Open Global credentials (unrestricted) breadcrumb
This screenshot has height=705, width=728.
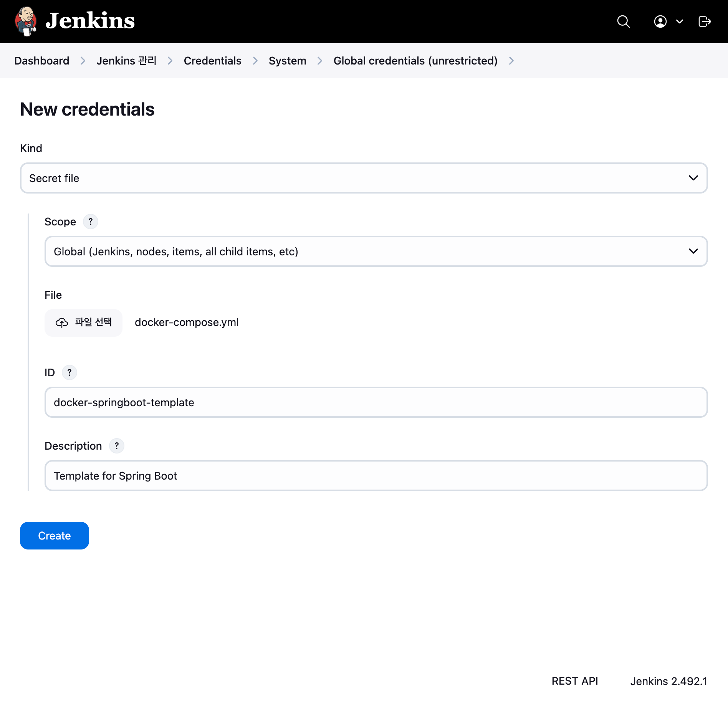415,61
